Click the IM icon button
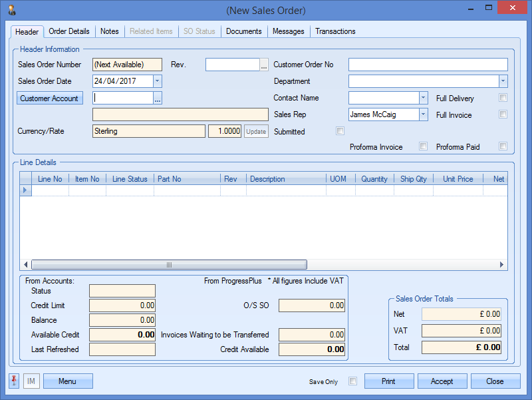 [31, 381]
